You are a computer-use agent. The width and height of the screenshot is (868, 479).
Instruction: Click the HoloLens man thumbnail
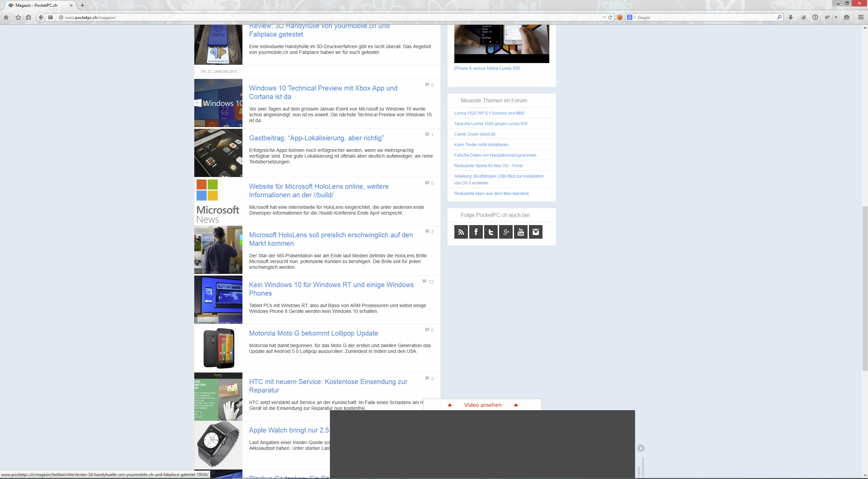tap(218, 250)
